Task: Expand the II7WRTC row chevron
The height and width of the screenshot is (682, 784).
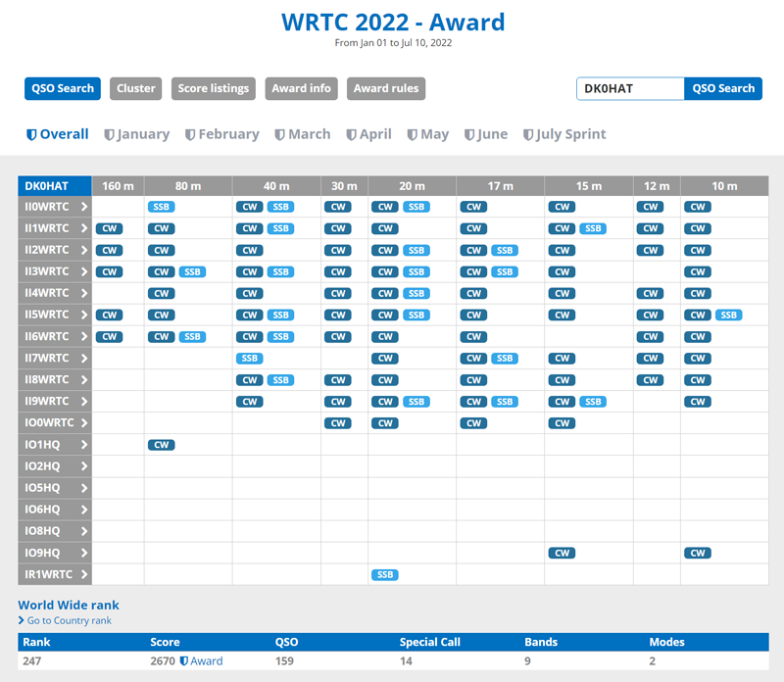Action: [84, 358]
